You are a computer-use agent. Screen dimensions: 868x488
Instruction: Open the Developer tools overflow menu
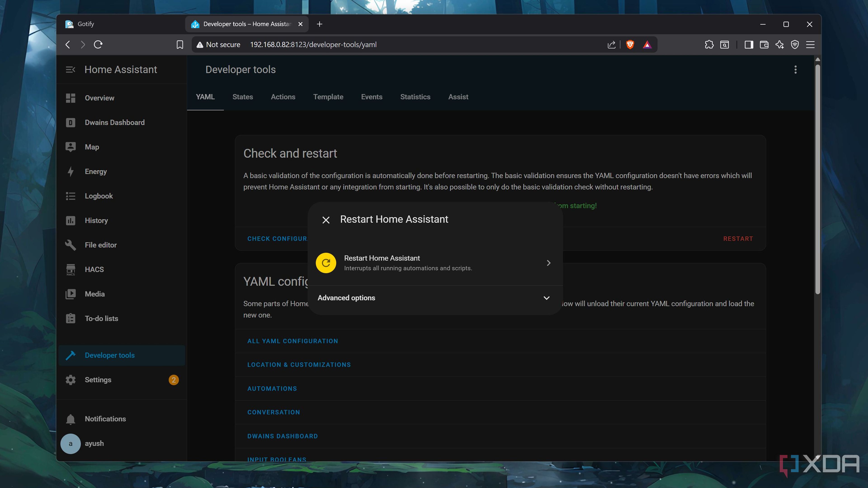796,70
